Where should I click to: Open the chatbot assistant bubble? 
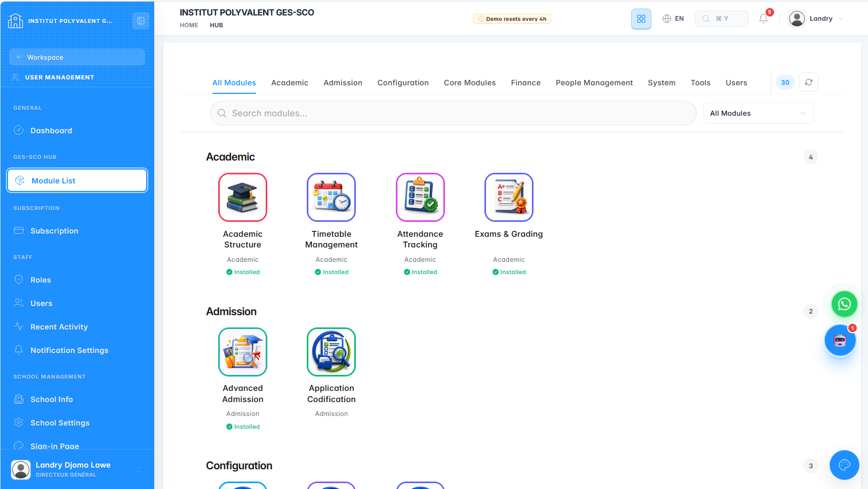pos(840,340)
